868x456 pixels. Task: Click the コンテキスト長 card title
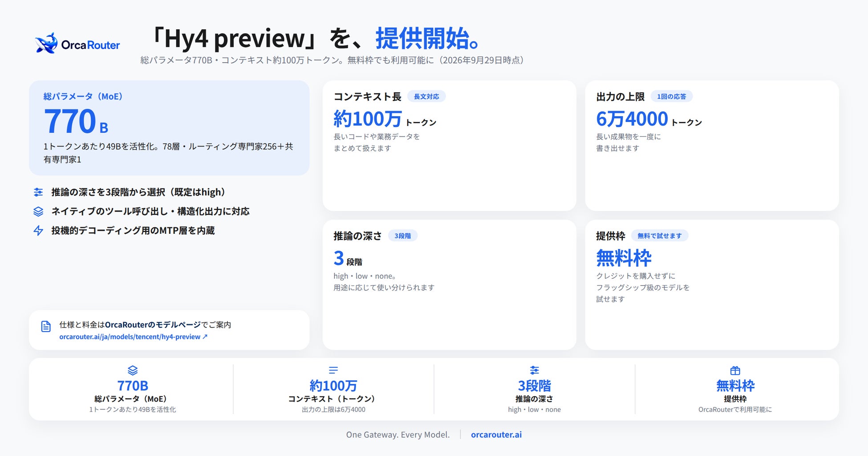pyautogui.click(x=368, y=97)
